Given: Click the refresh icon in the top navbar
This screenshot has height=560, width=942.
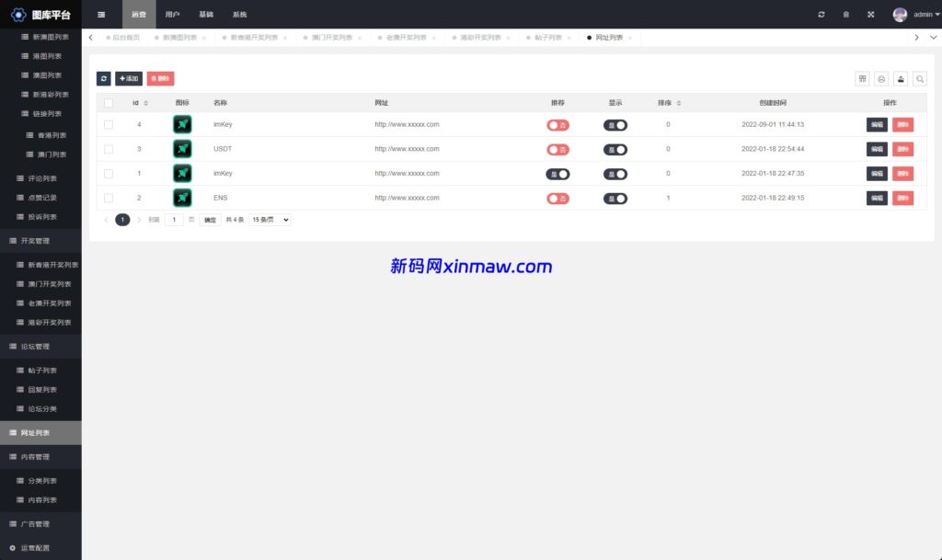Looking at the screenshot, I should (x=821, y=14).
